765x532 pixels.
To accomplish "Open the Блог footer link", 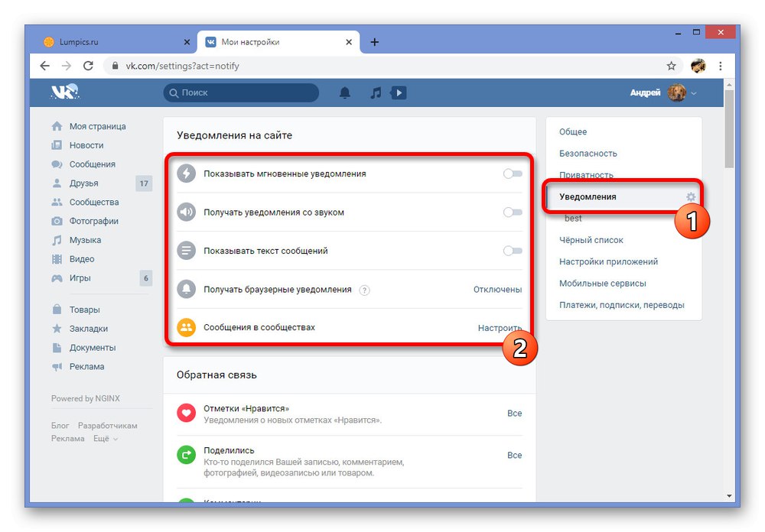I will pos(60,426).
